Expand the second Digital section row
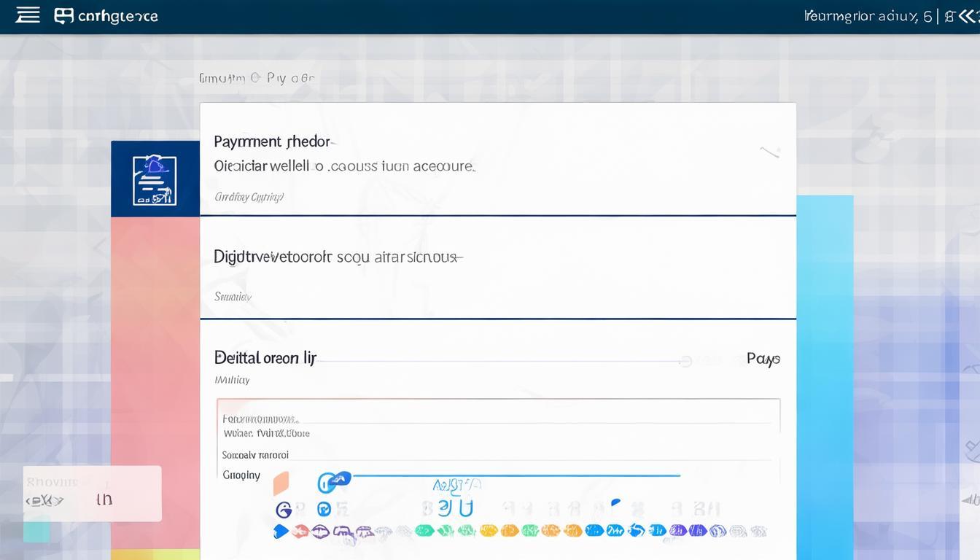This screenshot has width=980, height=560. [335, 257]
